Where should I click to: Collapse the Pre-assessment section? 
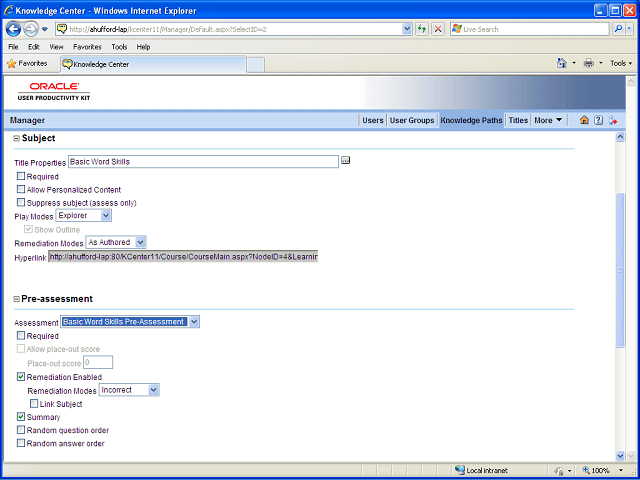(17, 299)
